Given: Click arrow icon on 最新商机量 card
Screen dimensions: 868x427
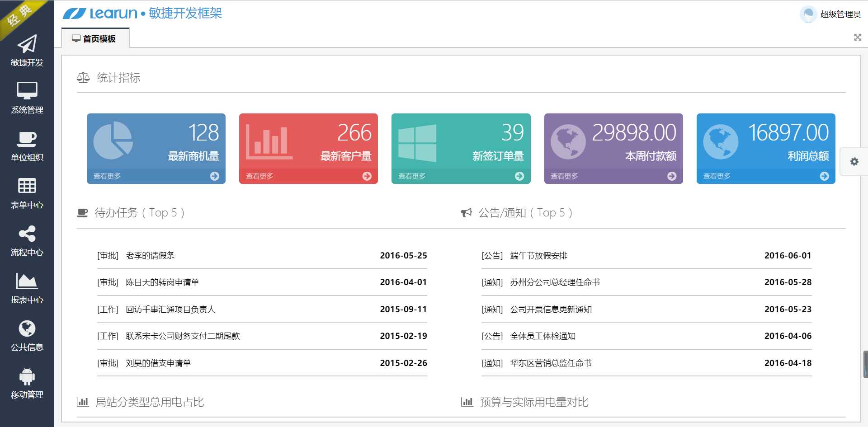Looking at the screenshot, I should 215,176.
